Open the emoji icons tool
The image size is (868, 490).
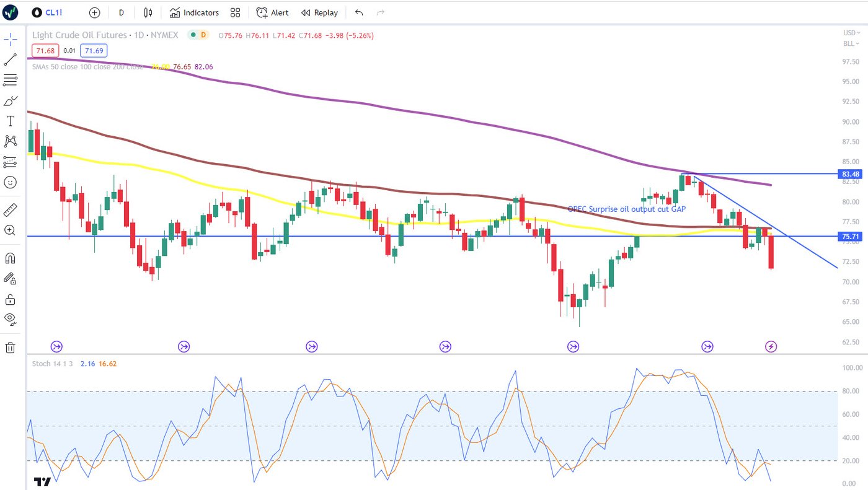[x=10, y=182]
